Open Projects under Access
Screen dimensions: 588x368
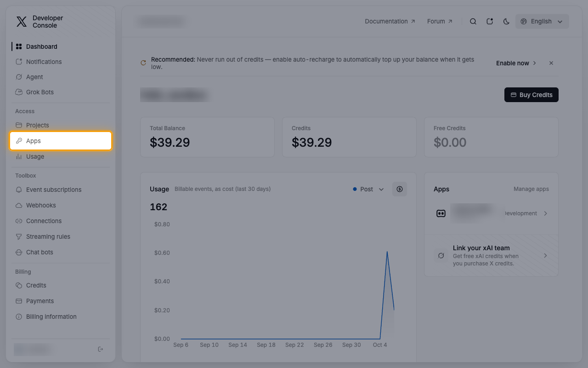(61, 125)
